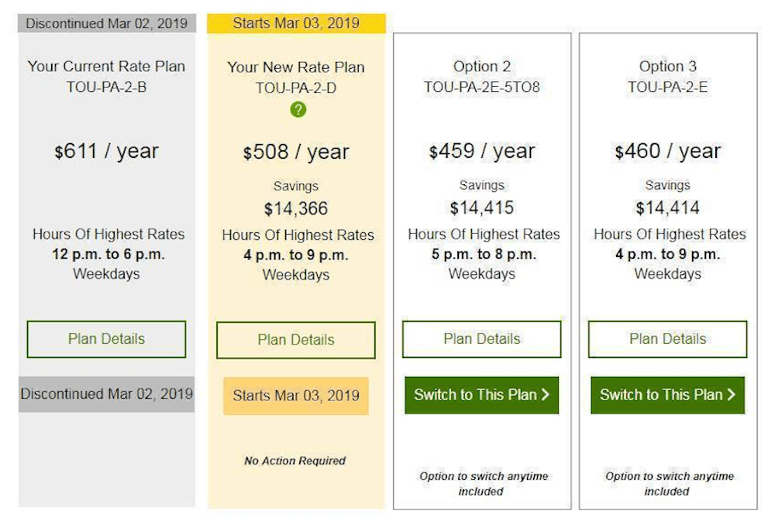Click the lower Discontinued Mar 02, 2019 badge

tap(106, 394)
